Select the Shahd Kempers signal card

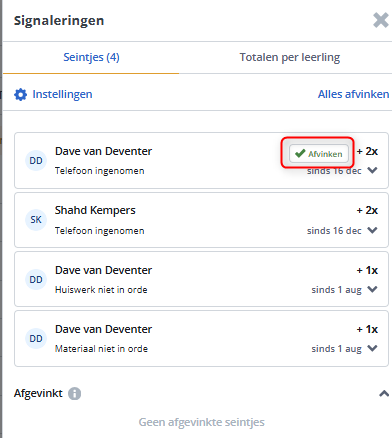[201, 220]
